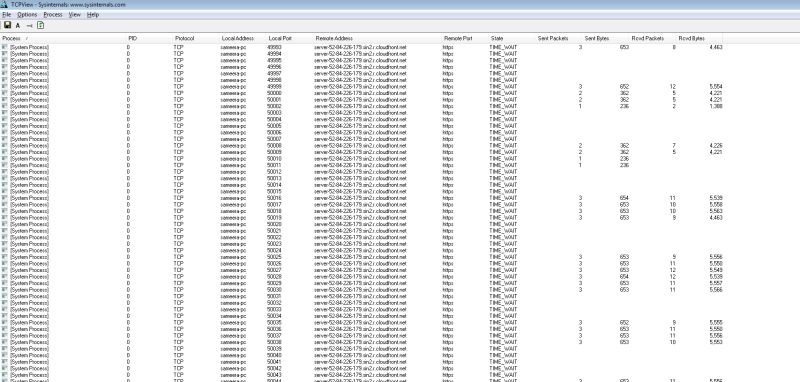Click the process icon in port 50025 row
Screen dimensions: 800x382
pos(5,257)
